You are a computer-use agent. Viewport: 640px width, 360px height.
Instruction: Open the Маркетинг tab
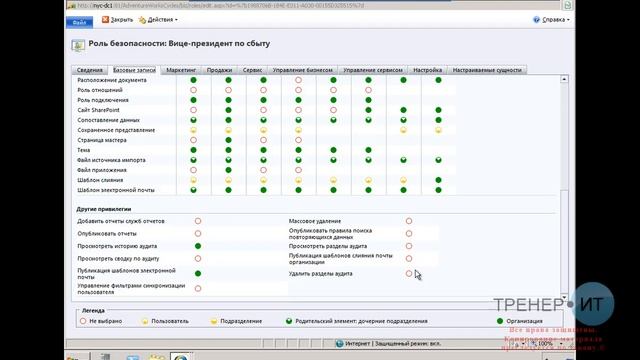pos(181,70)
